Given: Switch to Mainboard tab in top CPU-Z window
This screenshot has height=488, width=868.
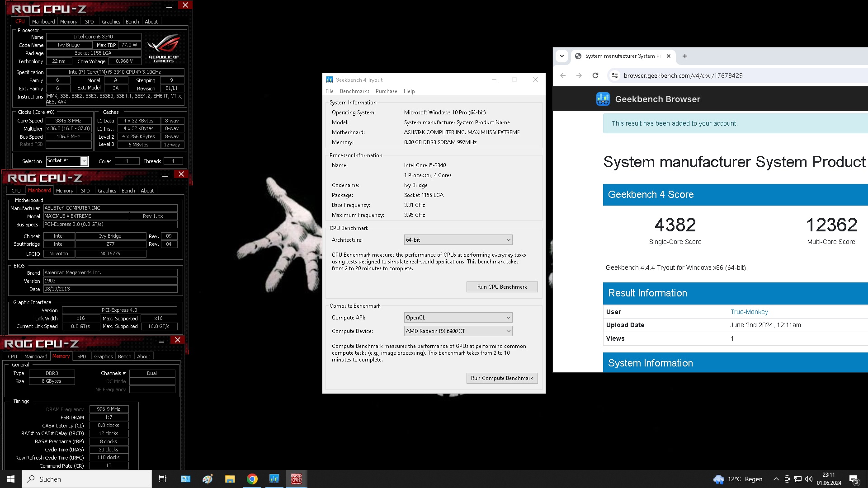Looking at the screenshot, I should pyautogui.click(x=43, y=22).
